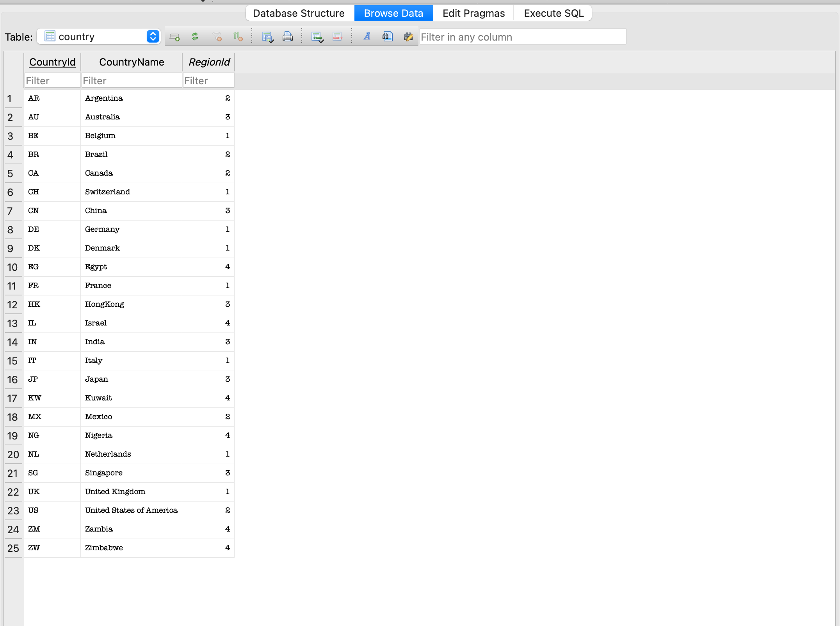This screenshot has height=626, width=840.
Task: Click the 'Filter in any column' field
Action: coord(522,37)
